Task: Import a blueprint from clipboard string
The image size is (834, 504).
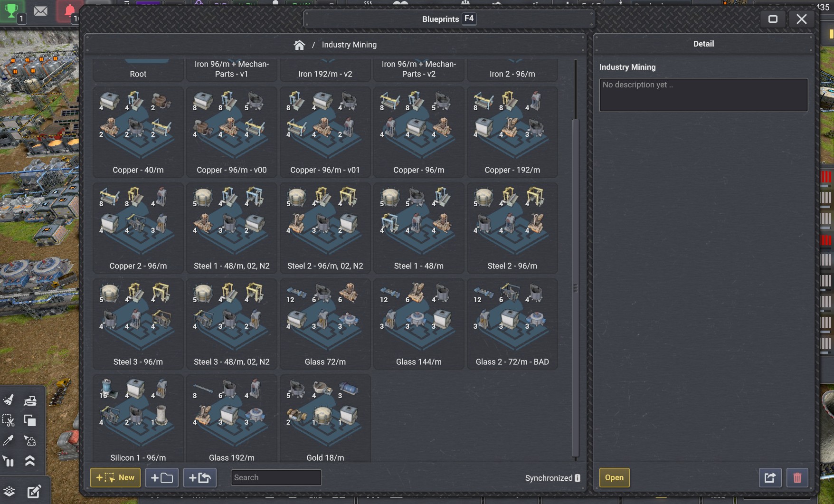Action: tap(200, 477)
